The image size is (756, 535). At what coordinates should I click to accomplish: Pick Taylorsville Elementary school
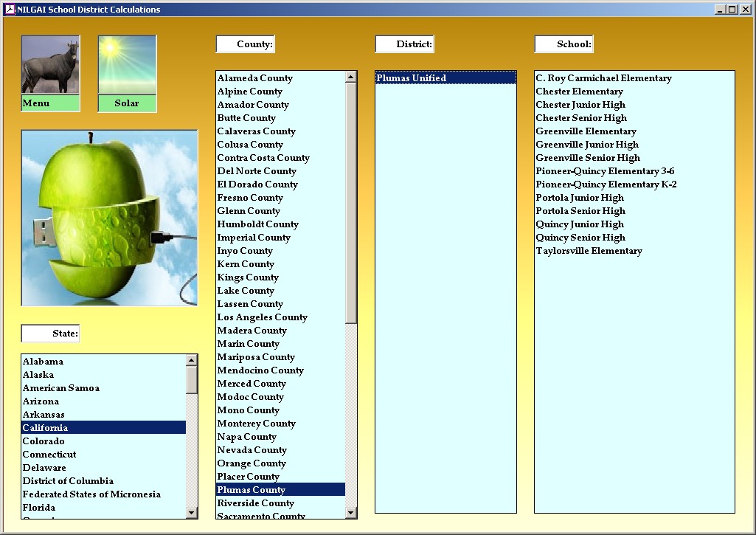pyautogui.click(x=589, y=251)
